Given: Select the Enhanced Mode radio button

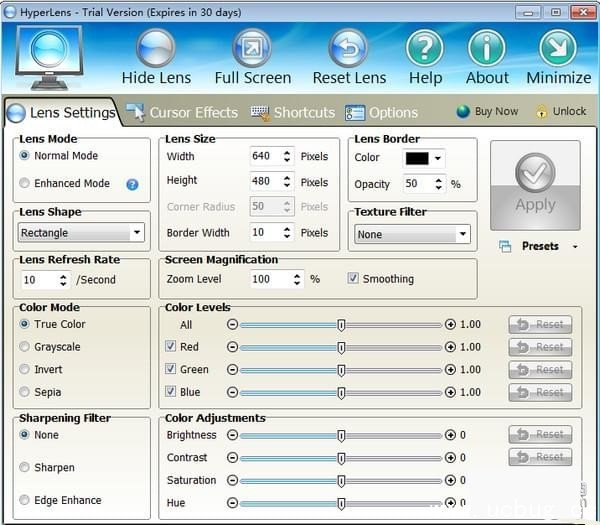Looking at the screenshot, I should click(x=25, y=184).
